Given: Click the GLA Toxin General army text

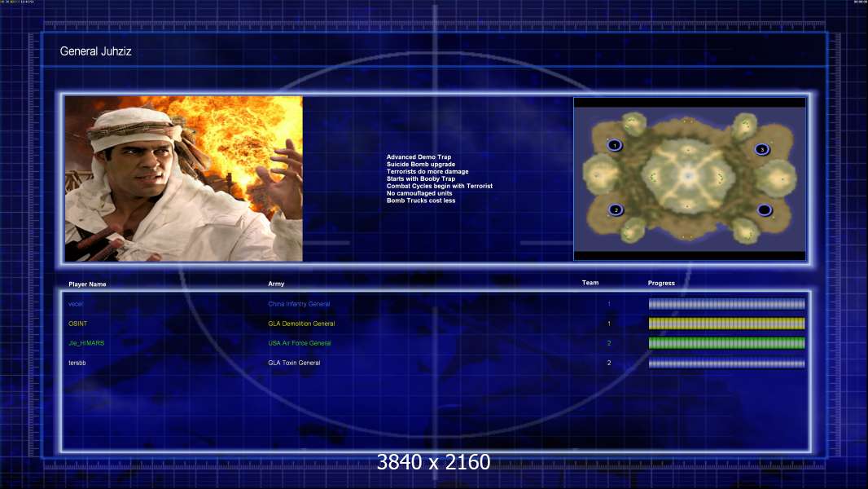Looking at the screenshot, I should point(294,363).
